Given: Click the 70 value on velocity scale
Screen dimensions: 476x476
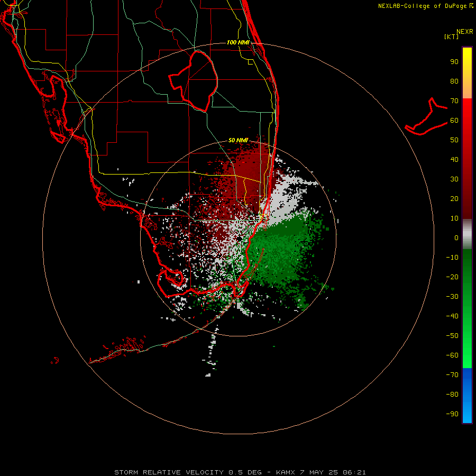Looking at the screenshot, I should (x=454, y=101).
